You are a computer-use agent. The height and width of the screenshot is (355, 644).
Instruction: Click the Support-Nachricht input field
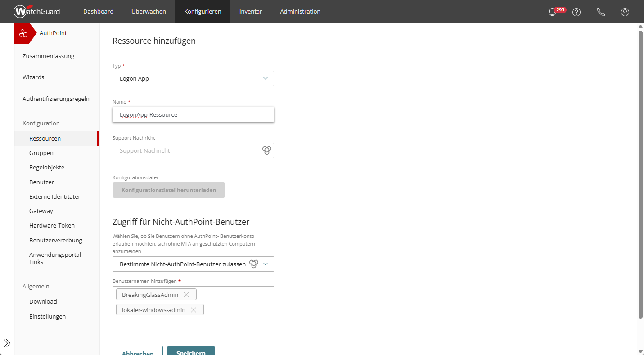(187, 150)
